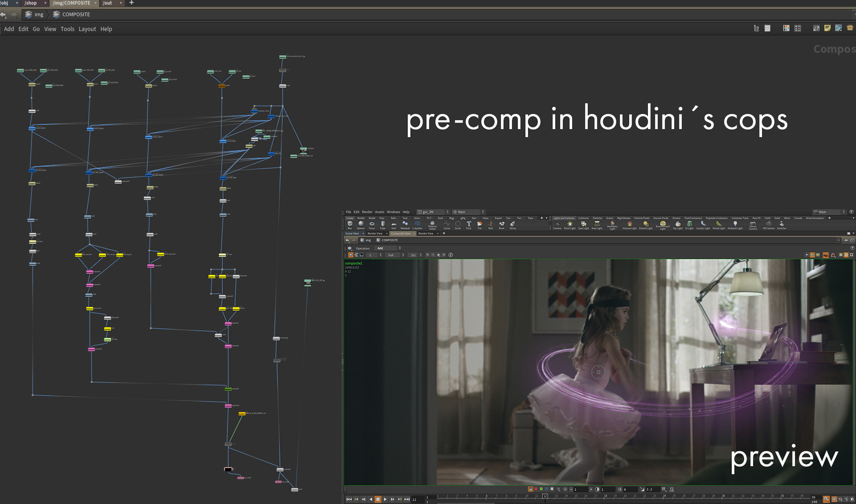Toggle background image in network toolbar
The width and height of the screenshot is (856, 504).
click(x=839, y=28)
